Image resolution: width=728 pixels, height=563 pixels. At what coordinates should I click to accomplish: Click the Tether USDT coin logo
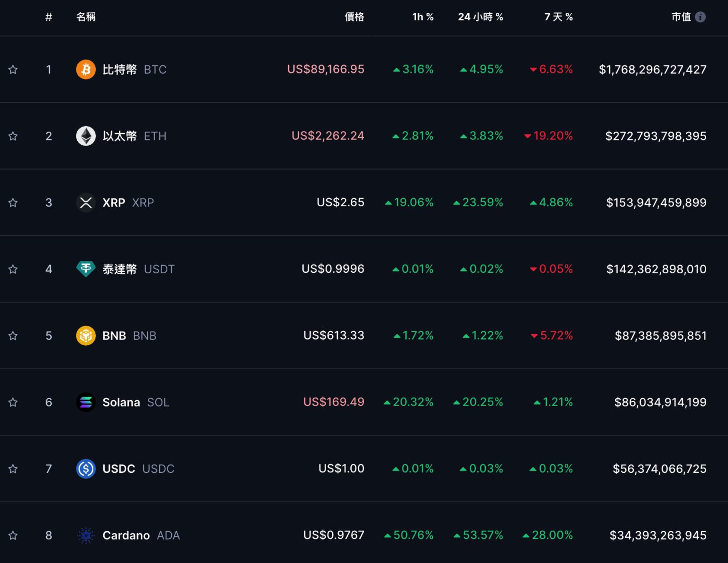point(86,269)
